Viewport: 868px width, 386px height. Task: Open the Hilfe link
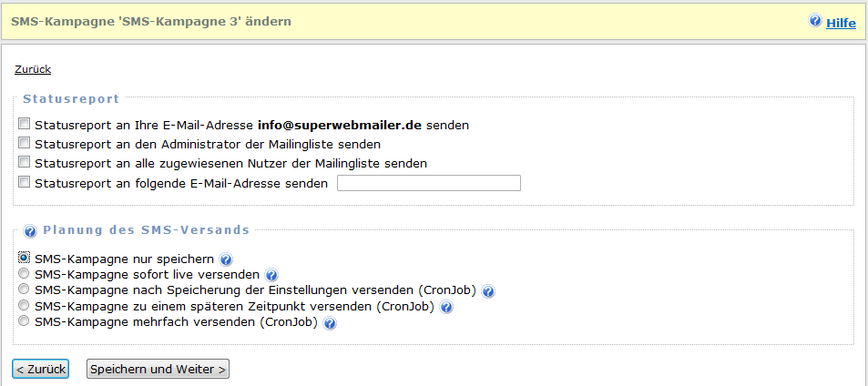pos(841,23)
